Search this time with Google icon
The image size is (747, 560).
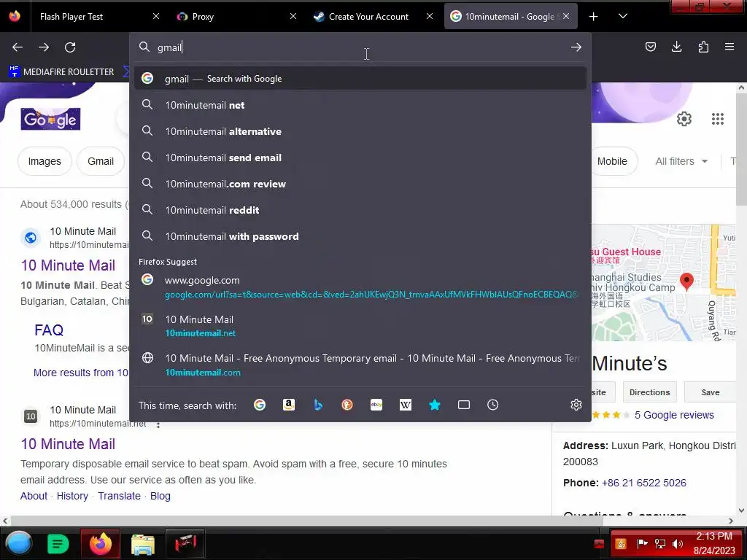pos(260,405)
